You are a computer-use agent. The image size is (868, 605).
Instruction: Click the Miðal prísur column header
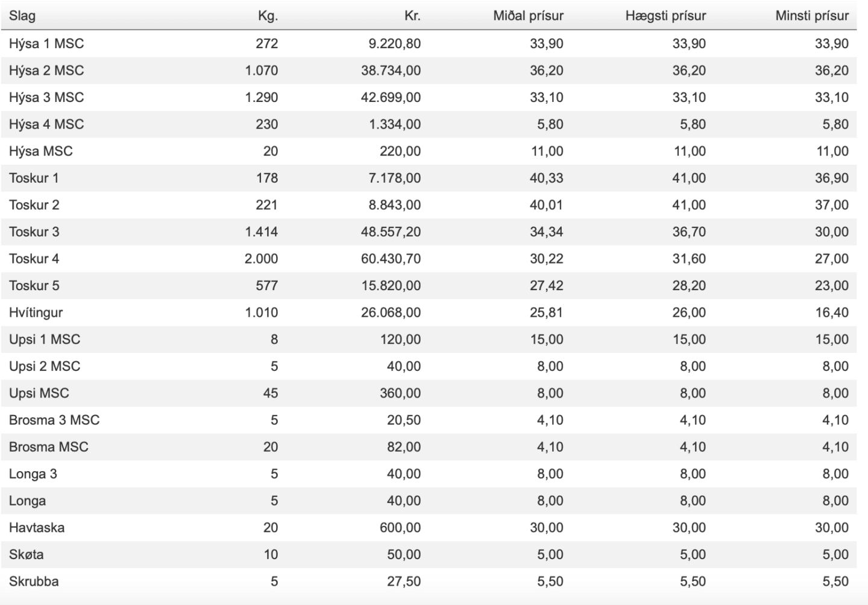coord(528,16)
